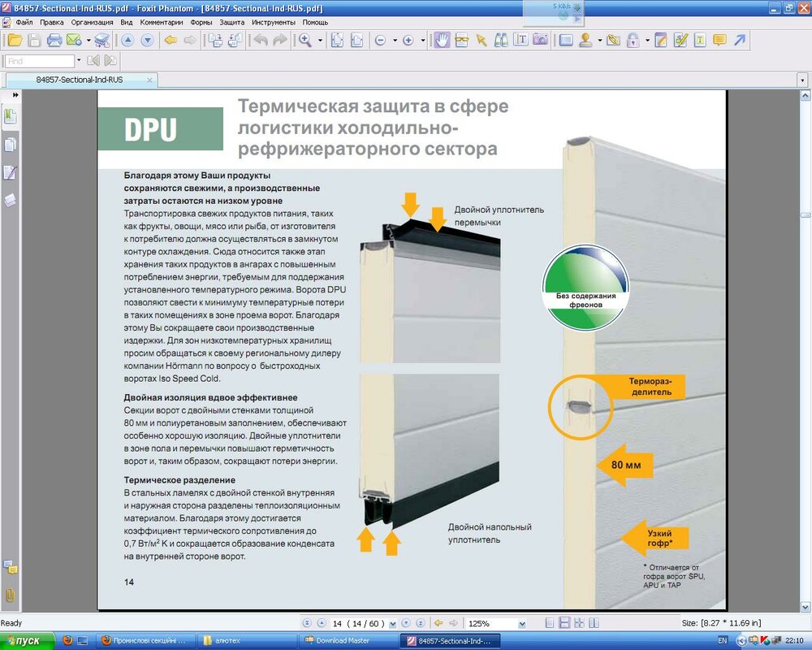Print the document using printer icon
Image resolution: width=812 pixels, height=650 pixels.
pos(54,40)
